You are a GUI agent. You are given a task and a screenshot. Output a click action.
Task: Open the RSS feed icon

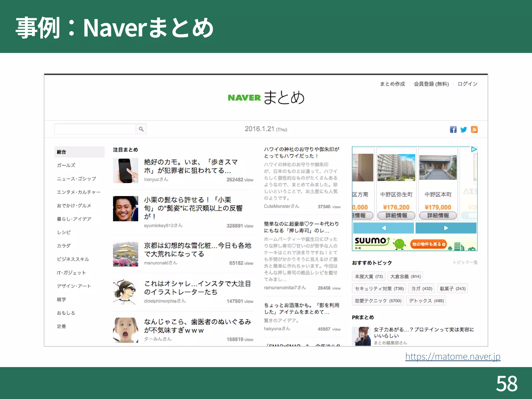coord(474,129)
